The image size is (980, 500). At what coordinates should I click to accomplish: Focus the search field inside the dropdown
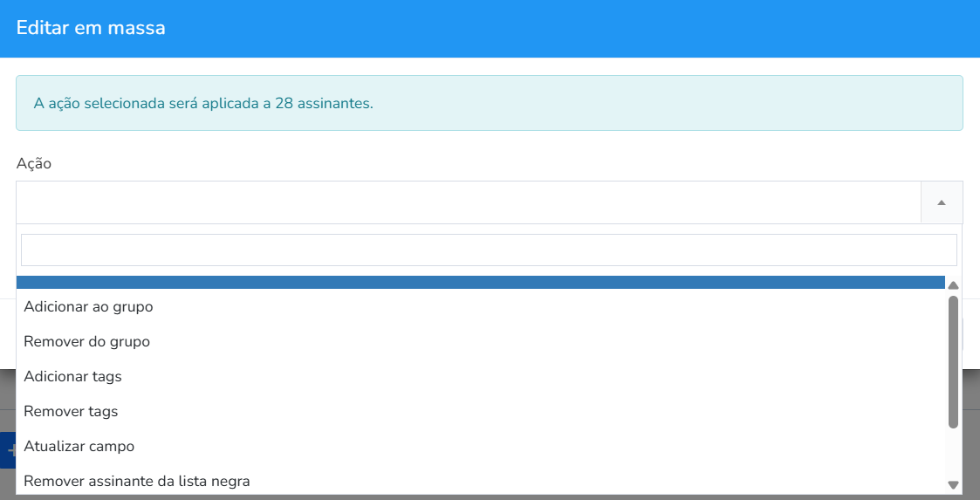[x=489, y=250]
